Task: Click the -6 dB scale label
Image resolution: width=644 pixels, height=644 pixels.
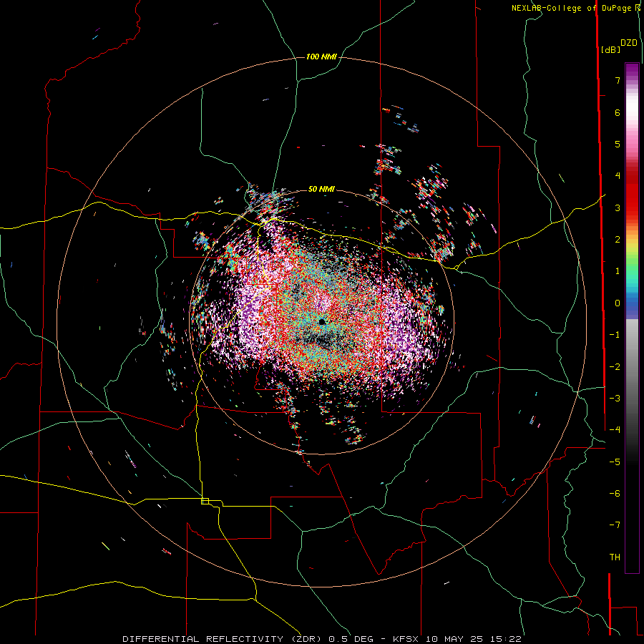Action: [615, 494]
